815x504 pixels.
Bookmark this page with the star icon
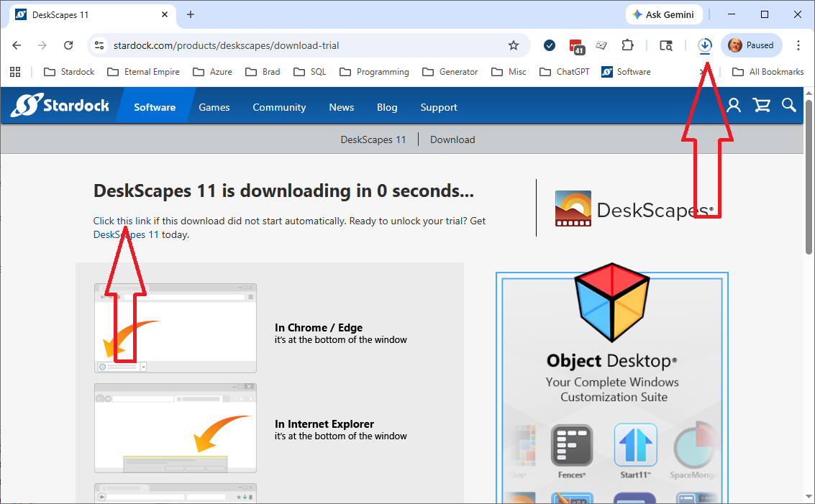click(x=514, y=45)
